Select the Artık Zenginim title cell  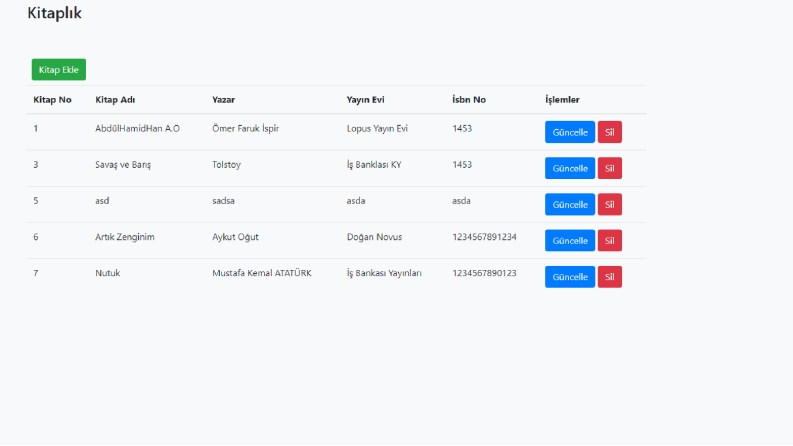124,237
